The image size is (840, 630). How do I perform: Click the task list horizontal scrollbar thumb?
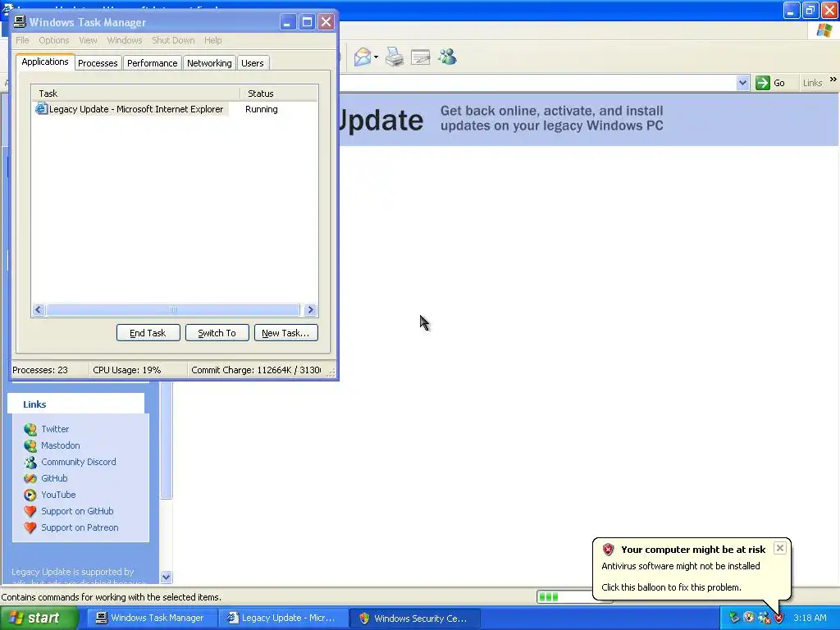coord(173,309)
